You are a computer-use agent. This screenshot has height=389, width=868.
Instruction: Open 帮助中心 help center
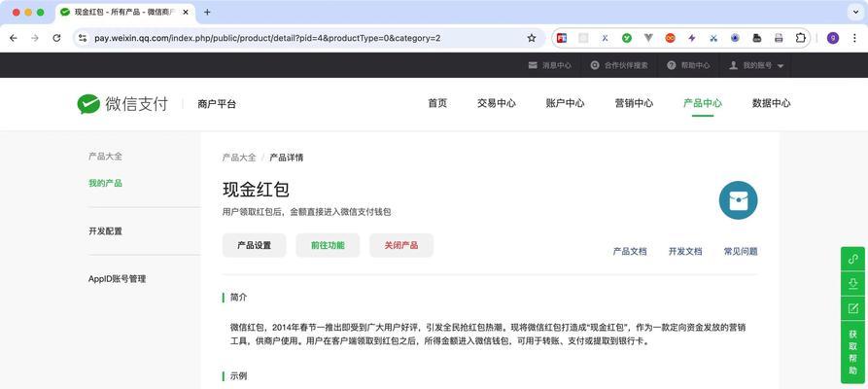pos(688,65)
